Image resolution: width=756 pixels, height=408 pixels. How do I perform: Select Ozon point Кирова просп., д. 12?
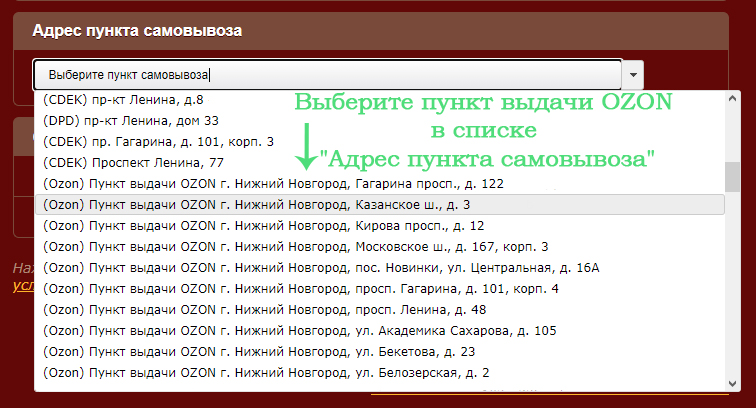[x=380, y=226]
